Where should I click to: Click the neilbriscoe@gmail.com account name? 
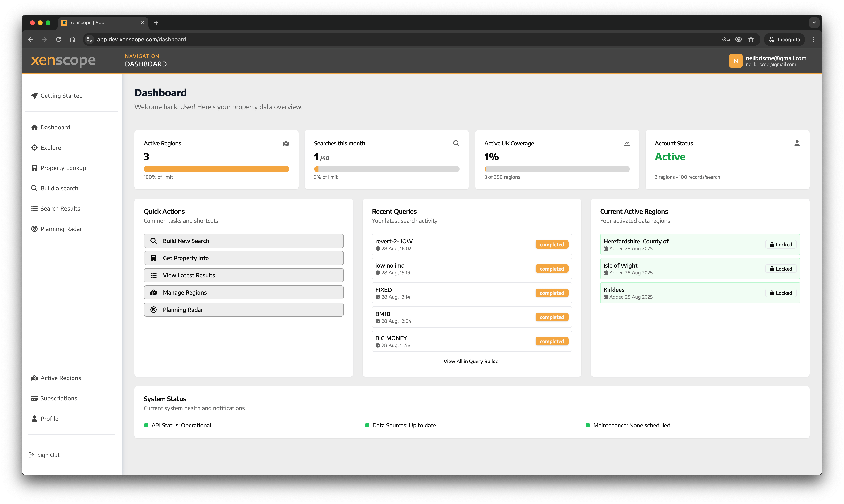pyautogui.click(x=776, y=58)
